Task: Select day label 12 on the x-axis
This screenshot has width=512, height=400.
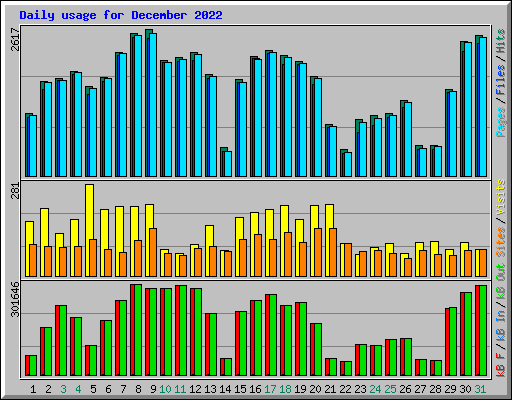Action: point(195,389)
